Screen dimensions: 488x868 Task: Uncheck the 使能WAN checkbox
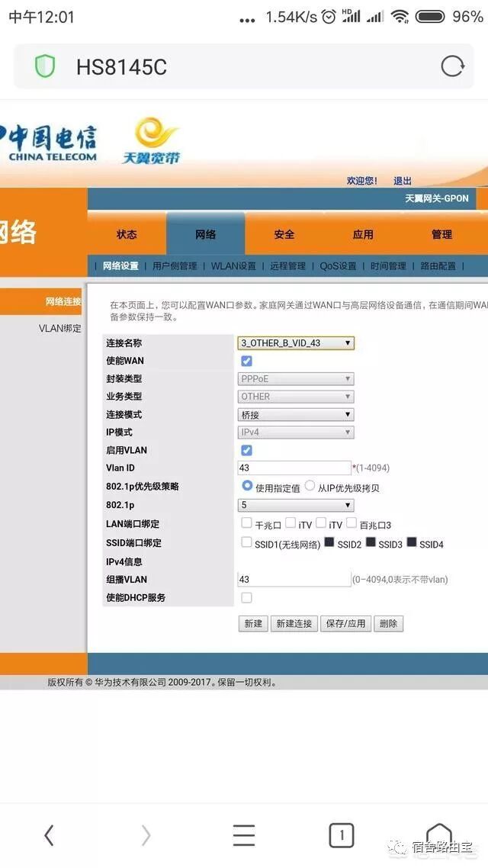247,361
